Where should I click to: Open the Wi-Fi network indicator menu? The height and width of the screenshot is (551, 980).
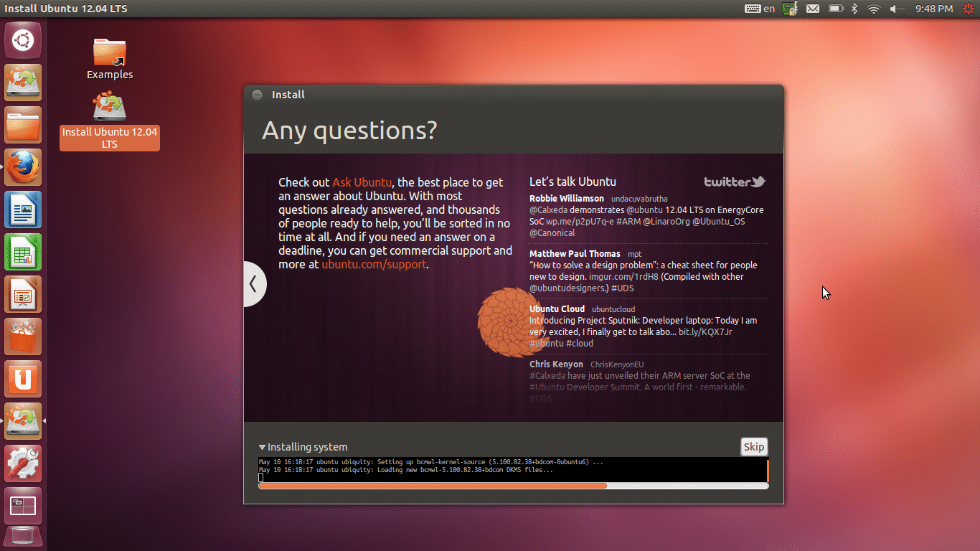[x=873, y=9]
